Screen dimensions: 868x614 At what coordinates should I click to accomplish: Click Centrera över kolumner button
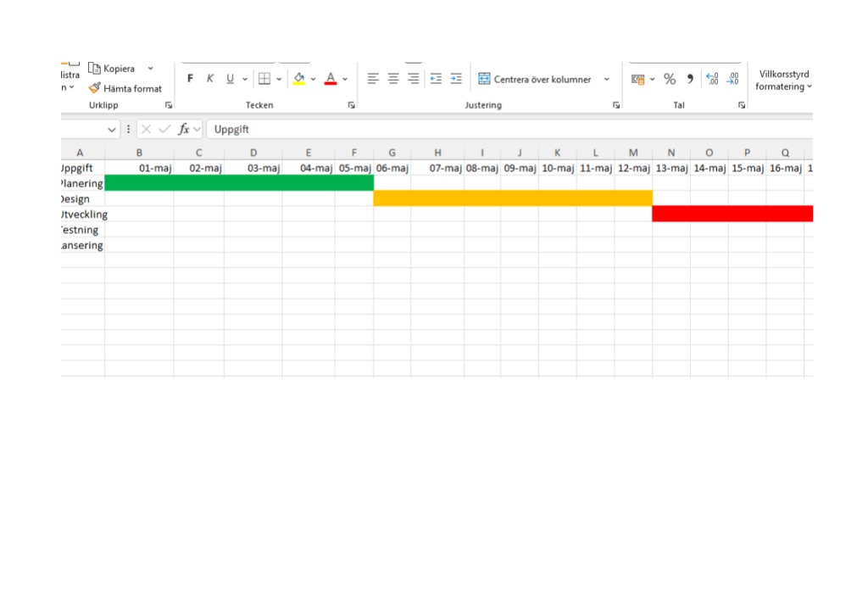coord(535,79)
